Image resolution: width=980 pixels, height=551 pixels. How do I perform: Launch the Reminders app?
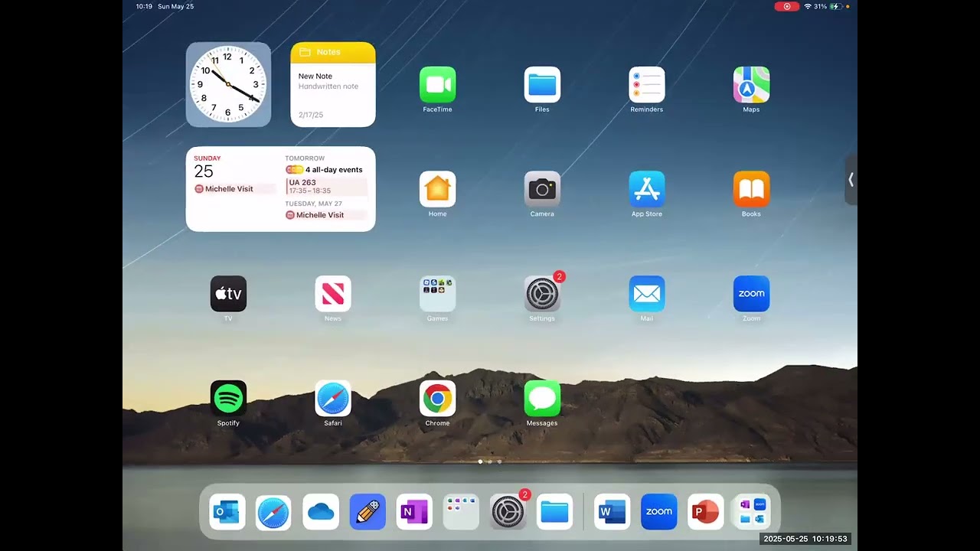click(x=647, y=85)
